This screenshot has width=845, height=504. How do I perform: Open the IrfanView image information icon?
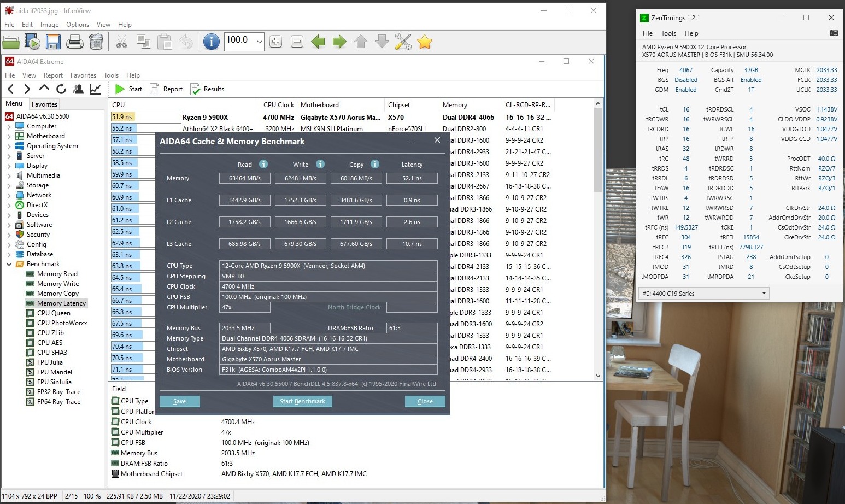pos(212,42)
